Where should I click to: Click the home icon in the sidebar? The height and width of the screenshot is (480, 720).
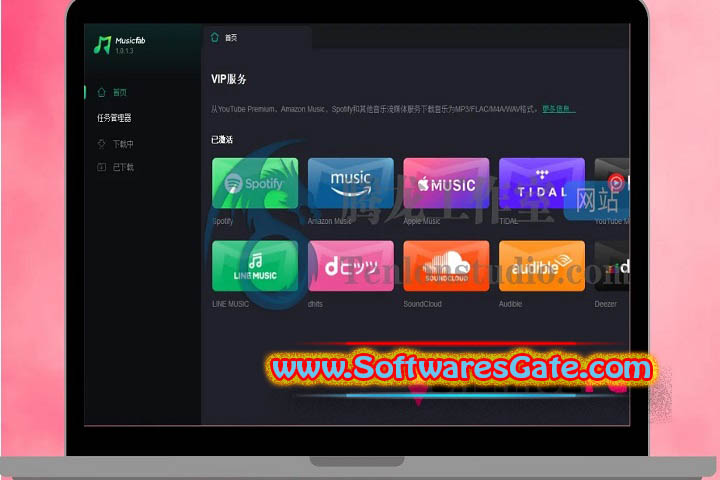pyautogui.click(x=101, y=92)
